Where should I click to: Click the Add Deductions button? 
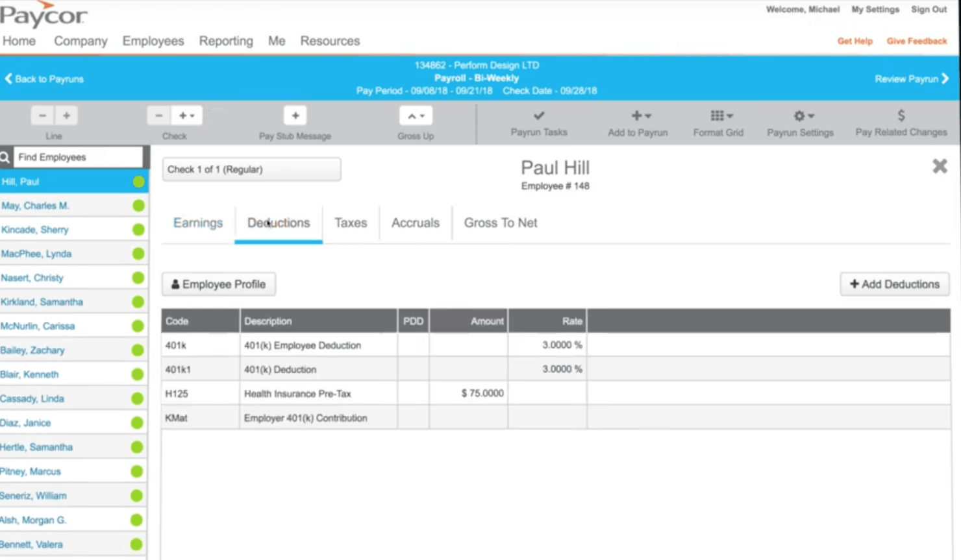coord(894,284)
